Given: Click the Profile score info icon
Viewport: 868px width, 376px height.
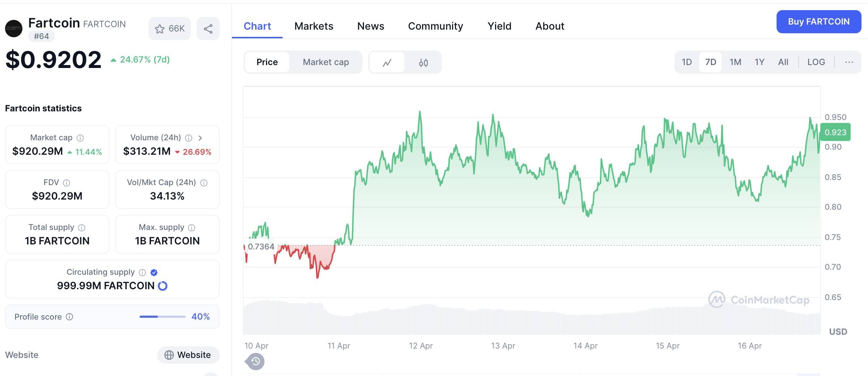Looking at the screenshot, I should coord(69,317).
